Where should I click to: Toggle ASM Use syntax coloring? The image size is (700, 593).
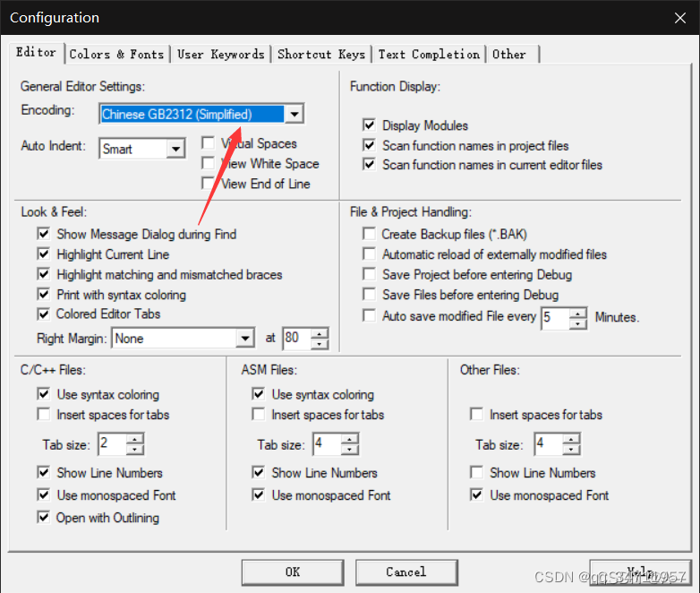tap(259, 394)
